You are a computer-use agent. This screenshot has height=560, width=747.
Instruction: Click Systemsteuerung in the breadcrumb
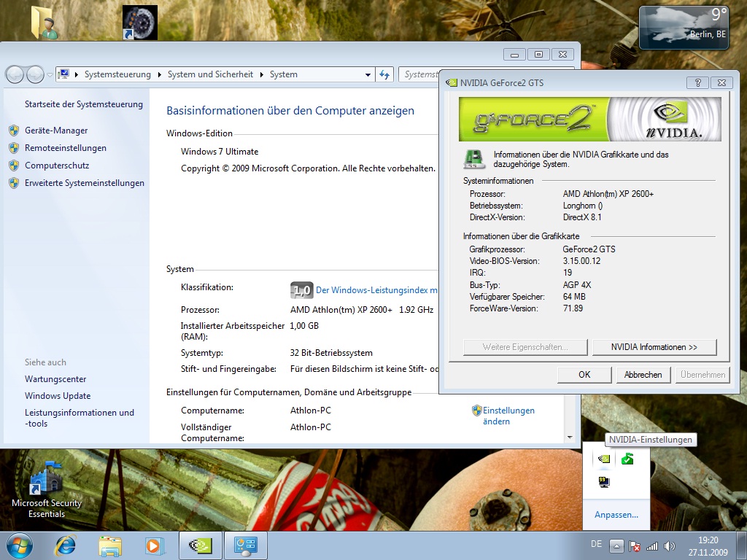(x=117, y=74)
